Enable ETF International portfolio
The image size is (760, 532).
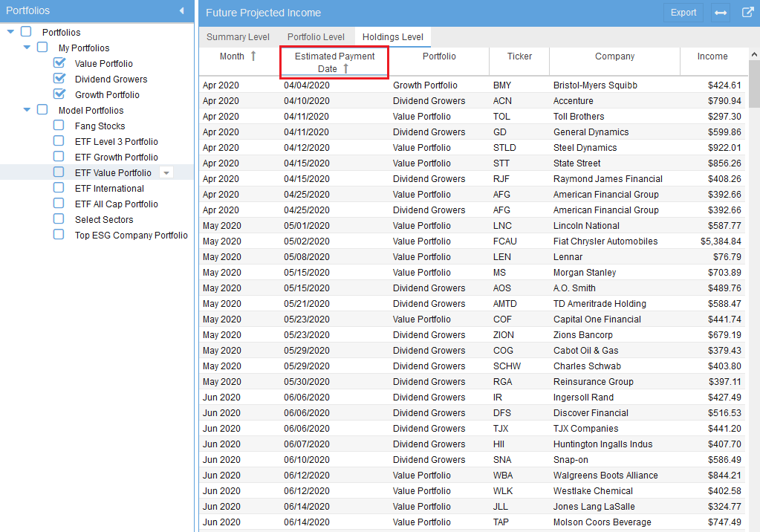58,188
